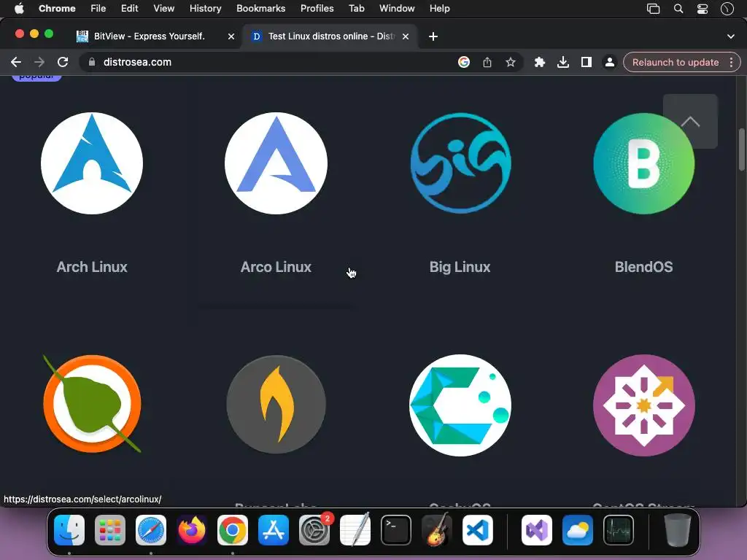Launch Visual Studio Code from the dock
This screenshot has height=560, width=747.
(x=477, y=530)
